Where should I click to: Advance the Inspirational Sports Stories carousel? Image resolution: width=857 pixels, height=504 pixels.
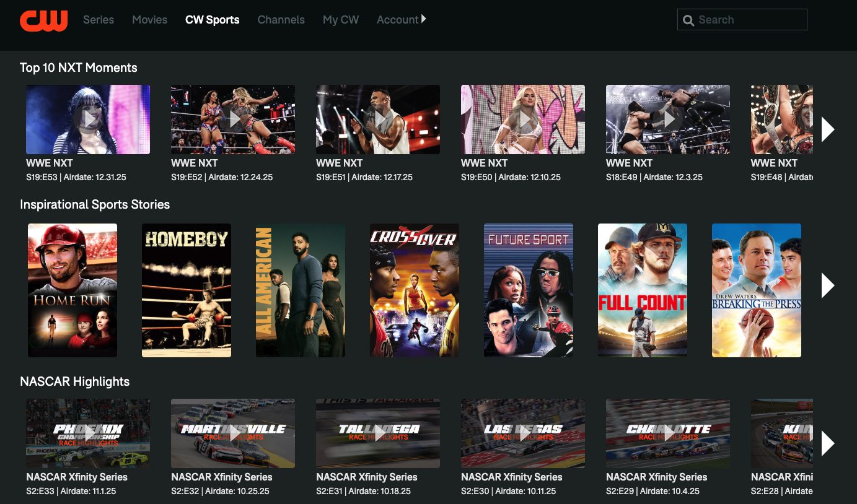[828, 285]
